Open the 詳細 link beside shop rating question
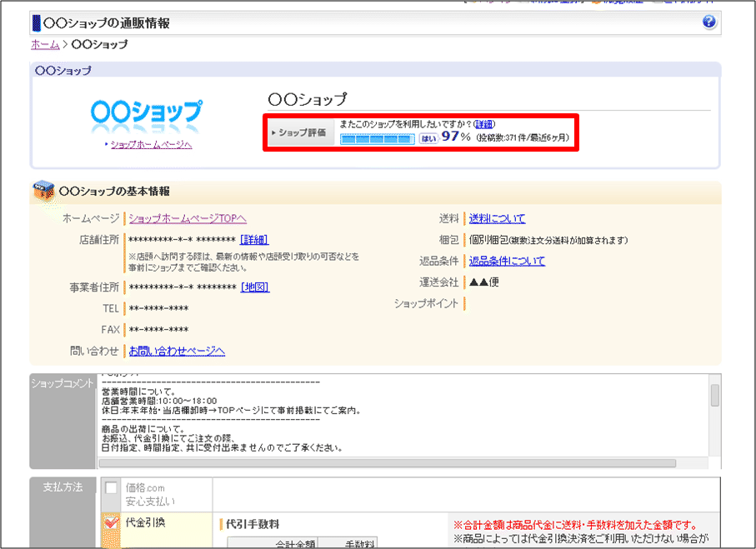The height and width of the screenshot is (549, 756). tap(483, 124)
